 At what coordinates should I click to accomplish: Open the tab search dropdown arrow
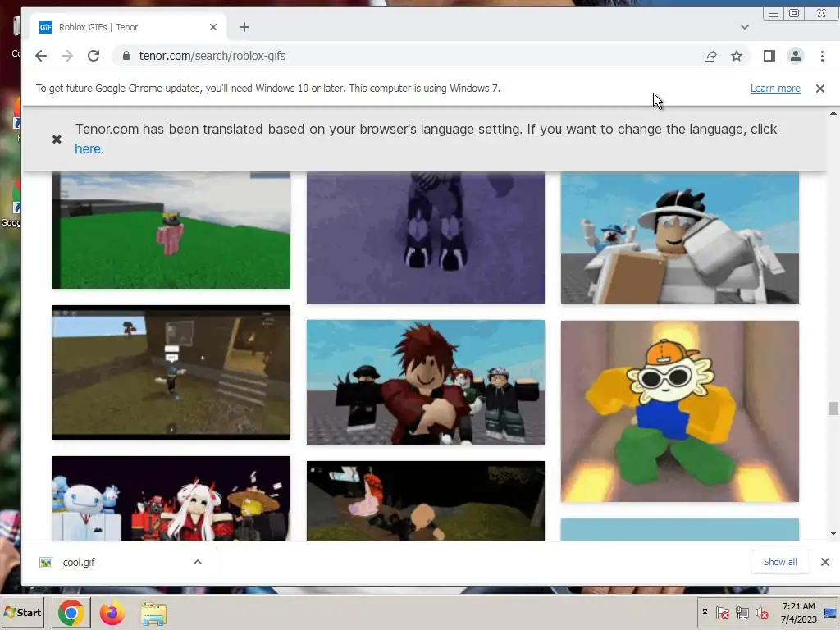pos(745,27)
